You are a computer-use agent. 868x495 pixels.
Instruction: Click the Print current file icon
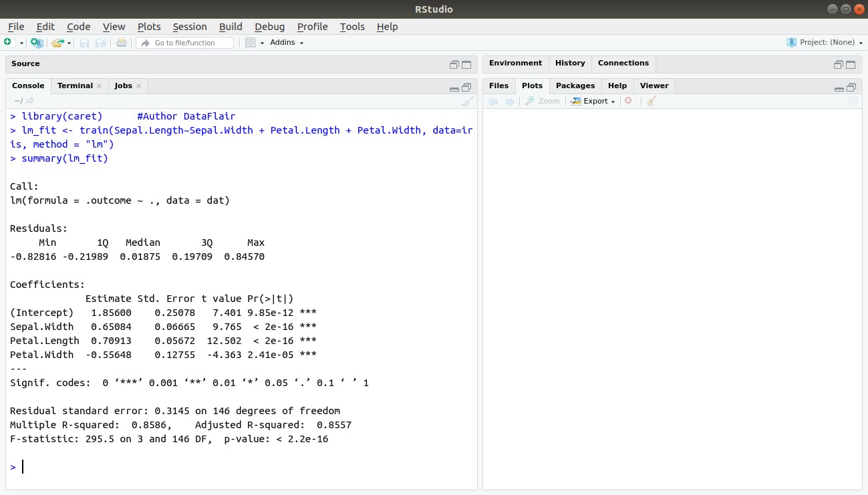[x=121, y=43]
